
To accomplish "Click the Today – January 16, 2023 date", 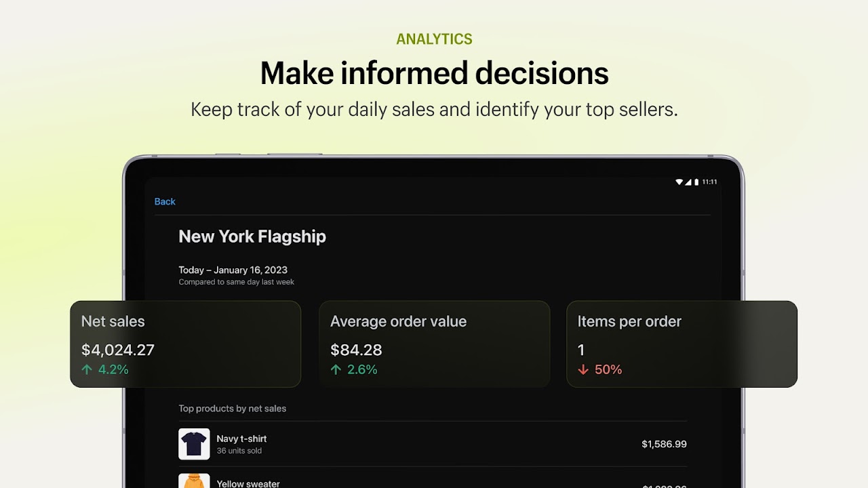I will pos(233,270).
